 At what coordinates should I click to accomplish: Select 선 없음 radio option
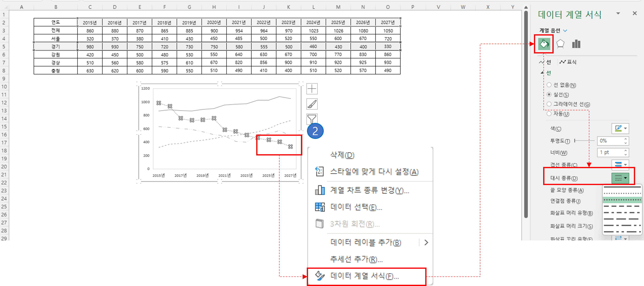coord(549,85)
